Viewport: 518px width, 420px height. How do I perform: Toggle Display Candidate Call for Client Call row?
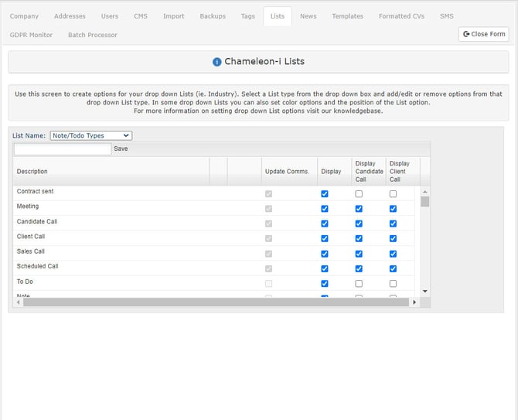click(359, 238)
